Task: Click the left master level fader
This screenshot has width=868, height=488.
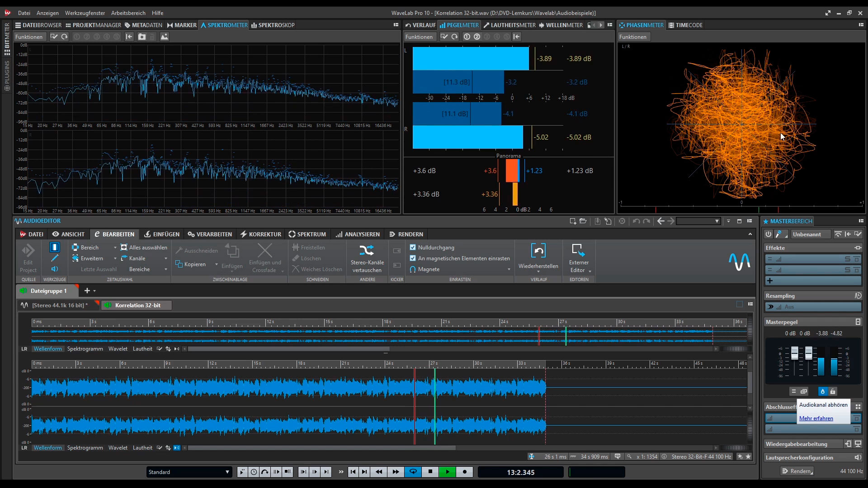Action: pyautogui.click(x=794, y=353)
